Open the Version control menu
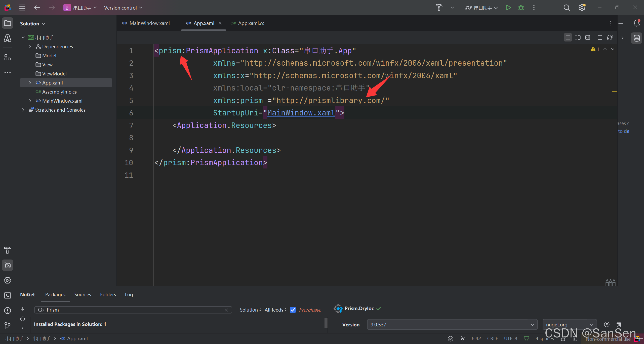The image size is (644, 344). point(123,8)
